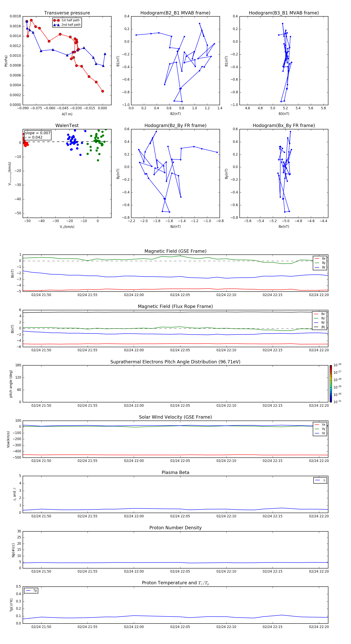
Task: Select the '|B|' legend entry in Flux Rope panel
Action: (x=320, y=327)
